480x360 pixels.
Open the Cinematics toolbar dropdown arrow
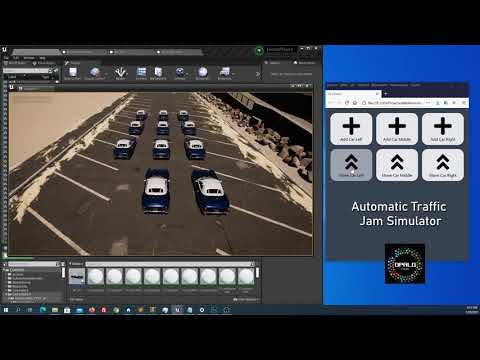(x=232, y=74)
